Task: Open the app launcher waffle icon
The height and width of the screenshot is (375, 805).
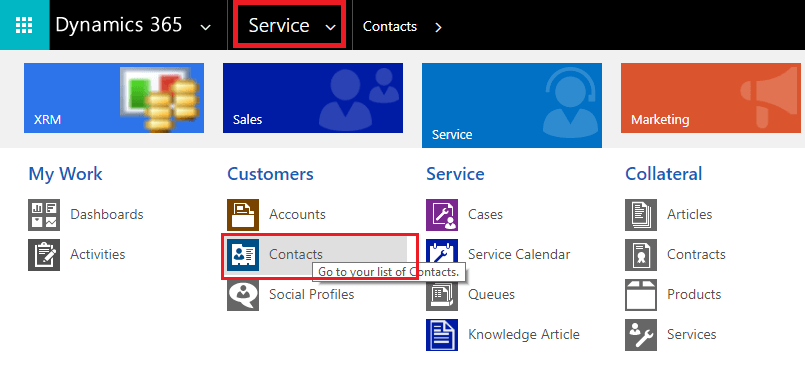Action: tap(24, 25)
